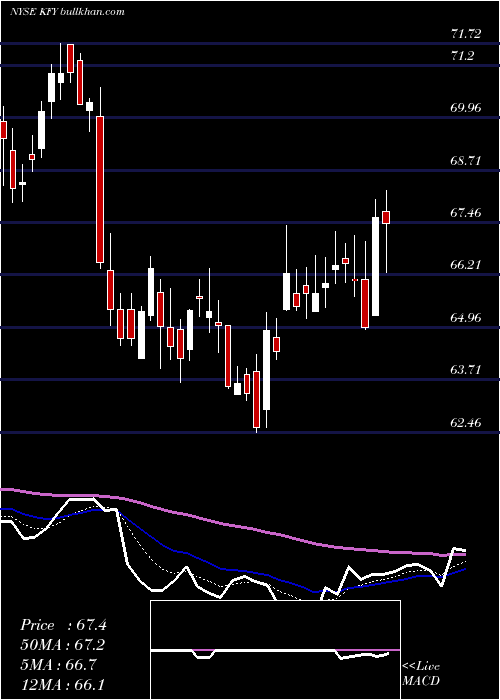Click the NYSE KFY bullkhan.com chart title
This screenshot has width=500, height=700.
coord(67,12)
